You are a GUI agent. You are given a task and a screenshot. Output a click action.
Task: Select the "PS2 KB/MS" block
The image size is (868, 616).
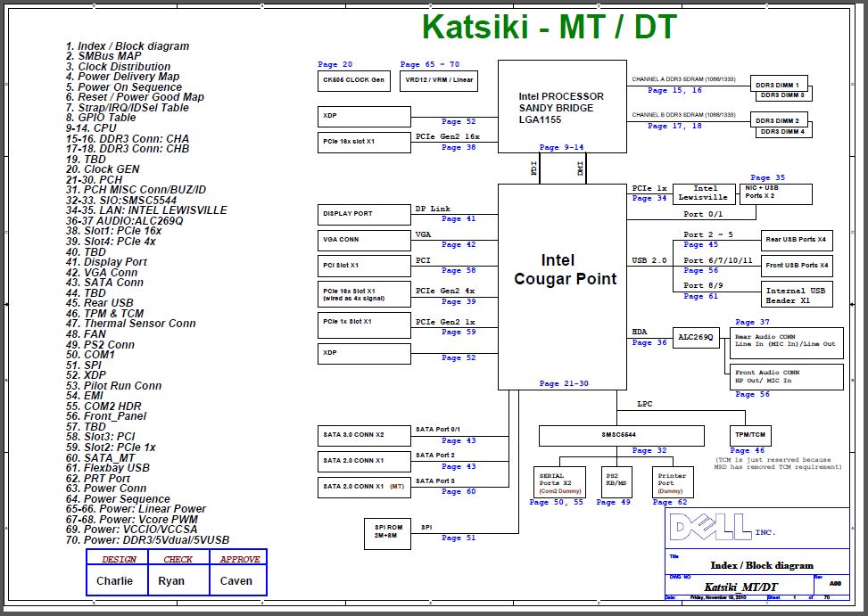616,483
